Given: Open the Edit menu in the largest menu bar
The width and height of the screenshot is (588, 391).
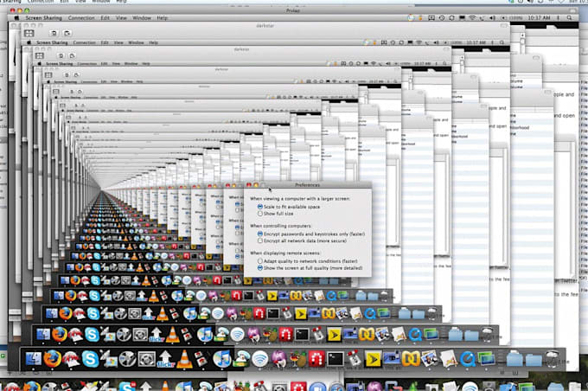Looking at the screenshot, I should point(105,18).
